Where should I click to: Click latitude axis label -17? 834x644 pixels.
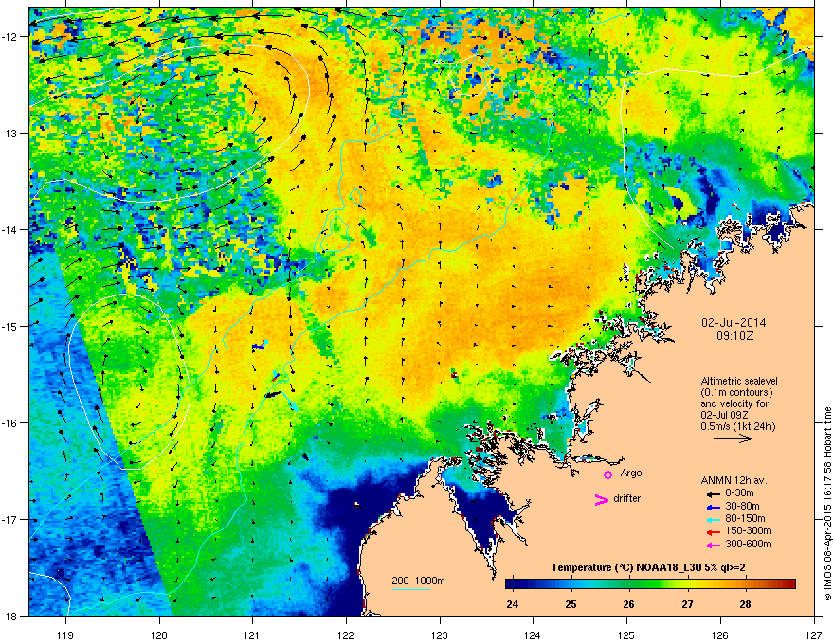[x=10, y=519]
